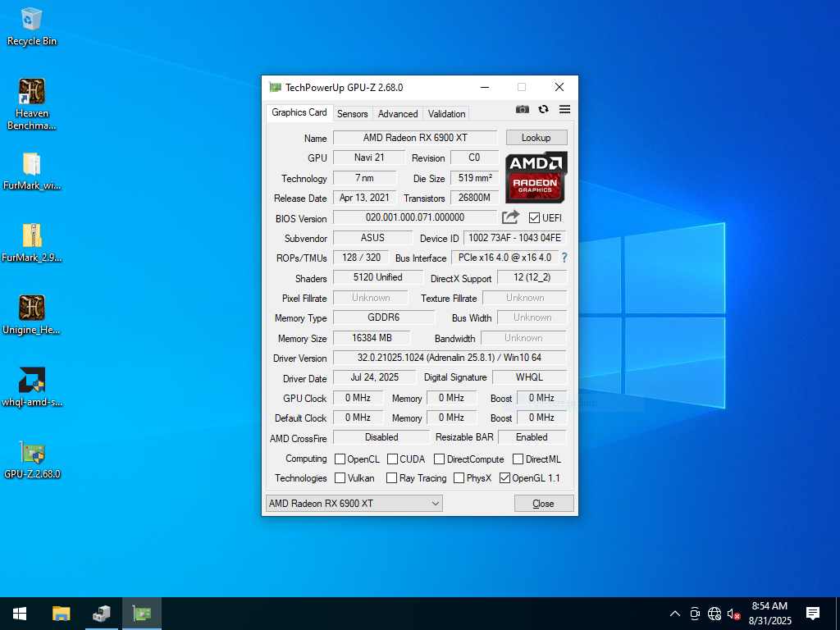Screen dimensions: 840x630
Task: Click the Memory Type GDDR6 field
Action: coord(384,317)
